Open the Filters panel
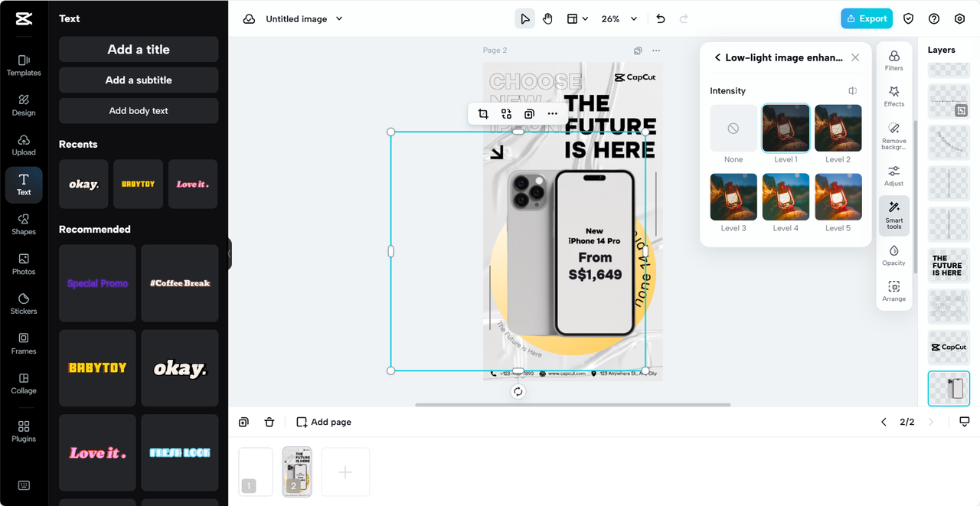 (893, 60)
